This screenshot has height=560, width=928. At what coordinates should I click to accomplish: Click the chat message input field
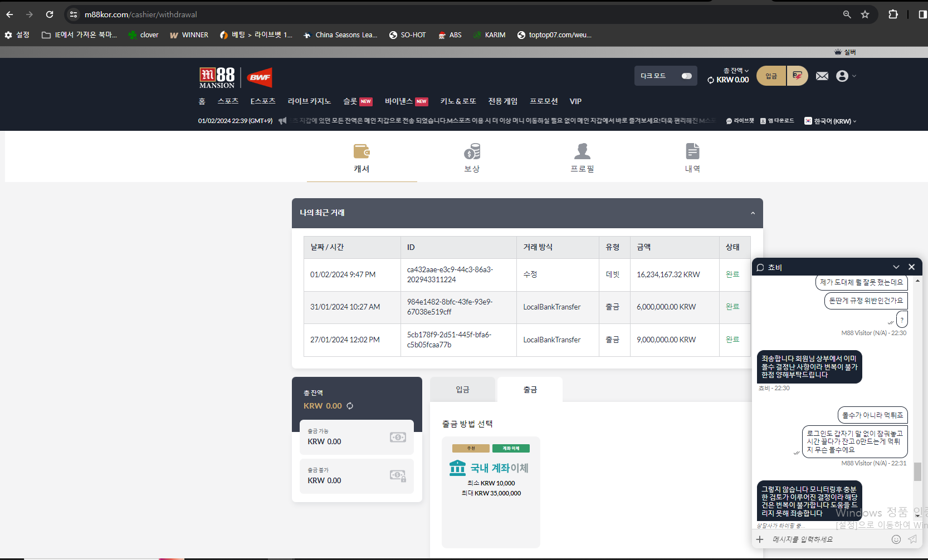coord(824,539)
